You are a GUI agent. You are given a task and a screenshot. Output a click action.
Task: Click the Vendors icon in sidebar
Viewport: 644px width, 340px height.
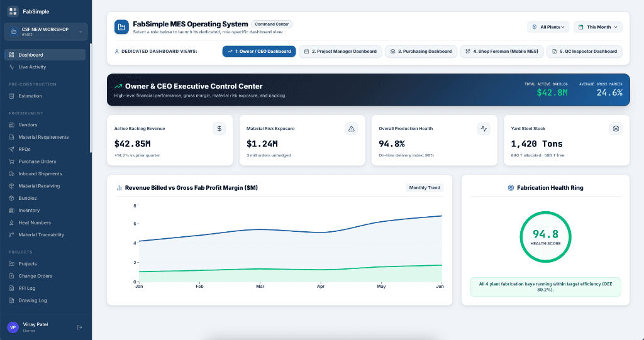[x=11, y=125]
